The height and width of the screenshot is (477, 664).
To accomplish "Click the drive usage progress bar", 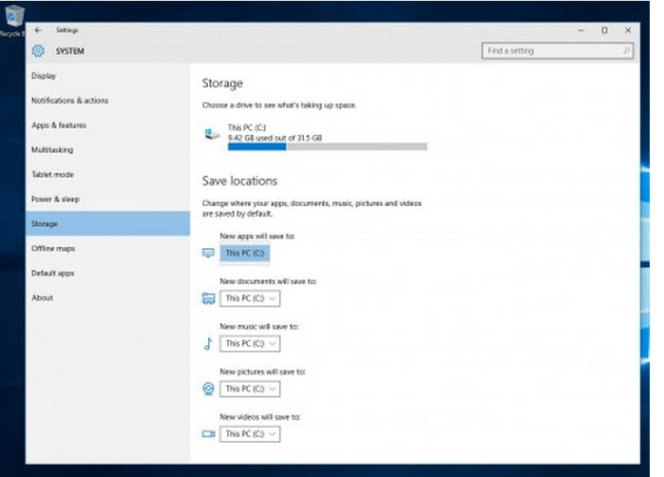I will point(327,147).
